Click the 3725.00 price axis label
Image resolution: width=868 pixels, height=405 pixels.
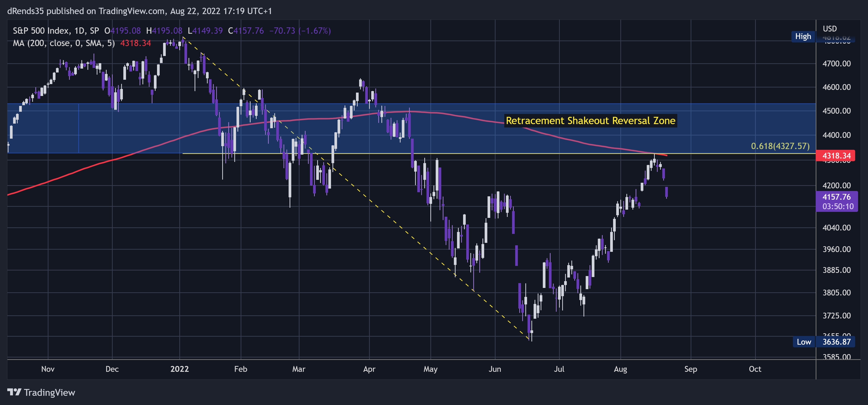click(836, 316)
